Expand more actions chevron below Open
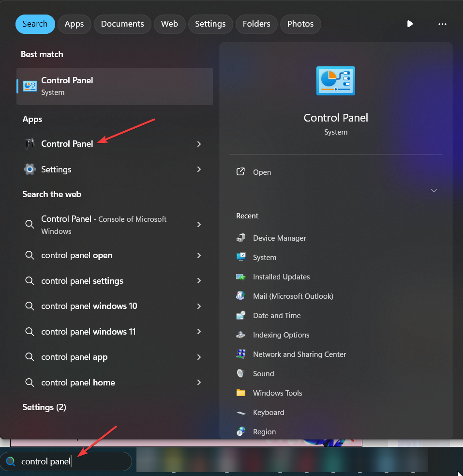Viewport: 463px width, 476px height. (434, 191)
